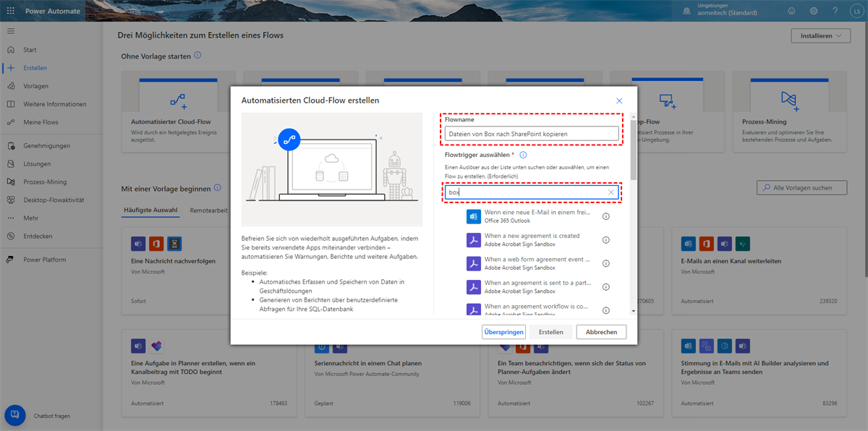Open the settings gear icon
Screen dimensions: 868x431
[x=814, y=11]
